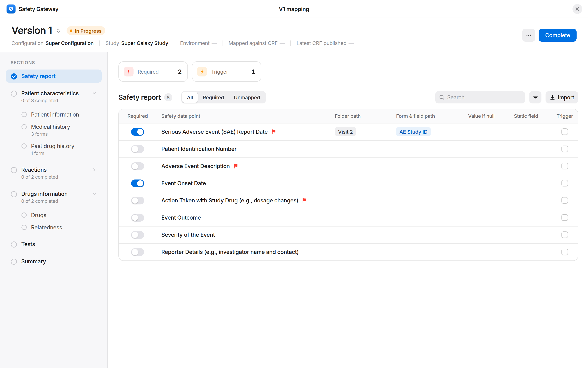Open the AE Study ID field path
The height and width of the screenshot is (368, 588).
(x=413, y=132)
